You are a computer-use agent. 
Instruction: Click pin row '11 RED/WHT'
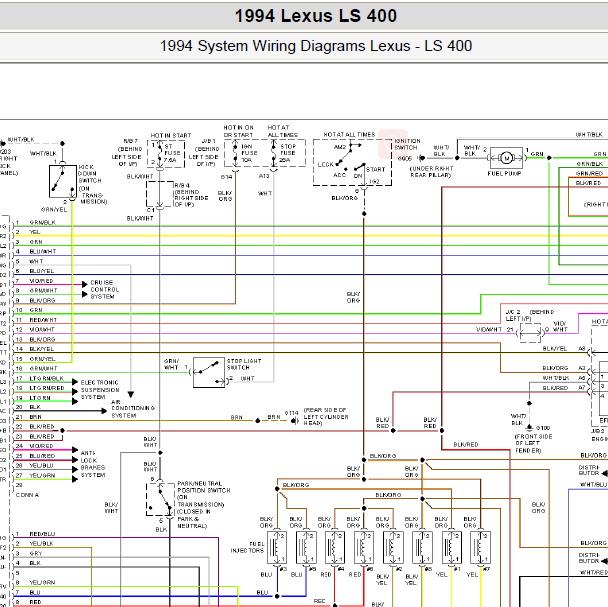36,320
